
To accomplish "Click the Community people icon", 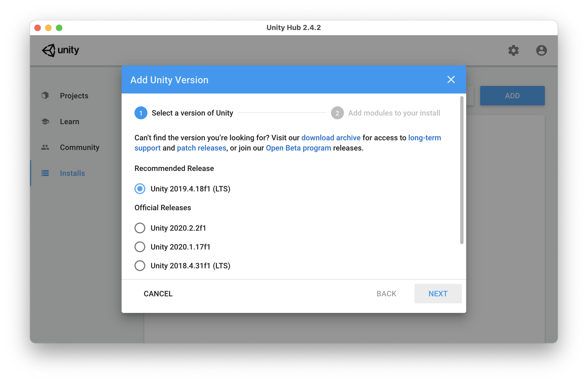I will 45,147.
